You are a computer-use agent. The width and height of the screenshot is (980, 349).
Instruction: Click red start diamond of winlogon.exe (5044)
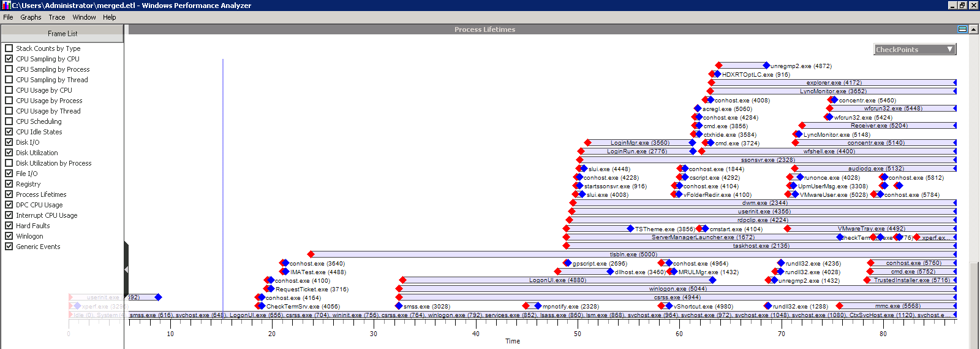pos(399,288)
